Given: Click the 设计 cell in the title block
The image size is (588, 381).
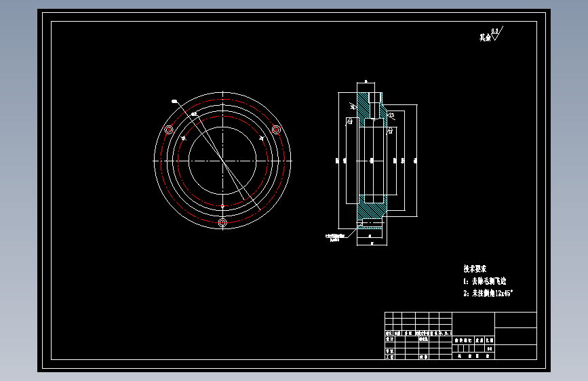Looking at the screenshot, I should pyautogui.click(x=389, y=339).
